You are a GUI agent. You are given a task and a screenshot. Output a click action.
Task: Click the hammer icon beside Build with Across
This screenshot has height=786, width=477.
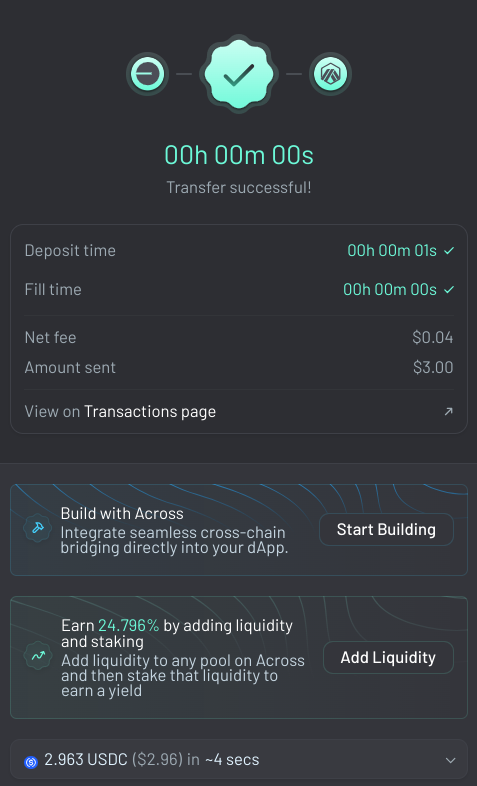point(38,528)
